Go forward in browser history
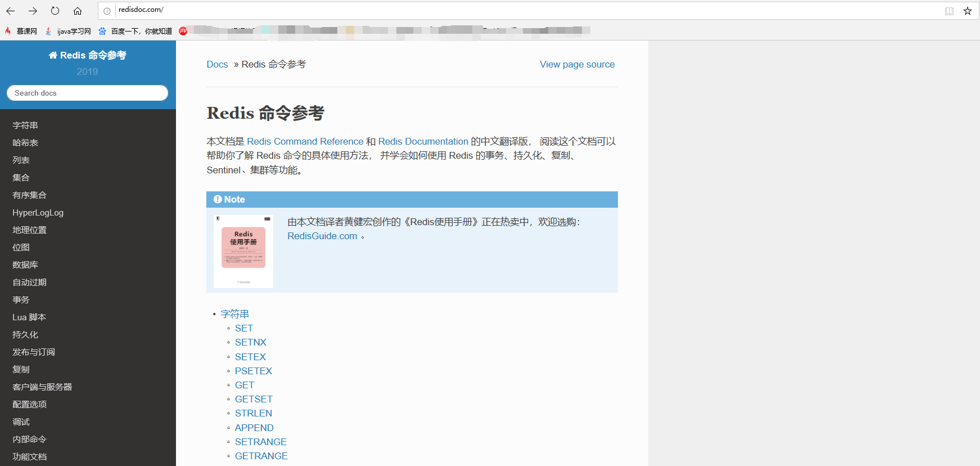The image size is (980, 466). point(33,11)
